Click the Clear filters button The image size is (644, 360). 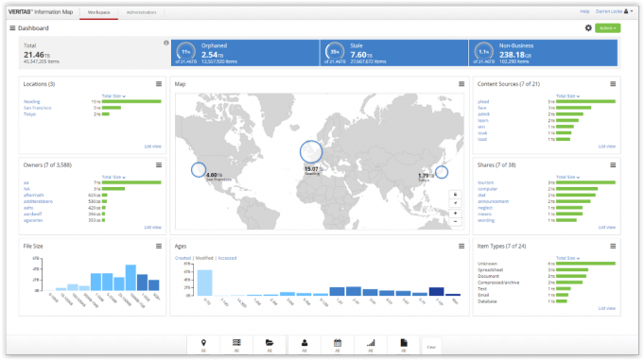coord(431,347)
